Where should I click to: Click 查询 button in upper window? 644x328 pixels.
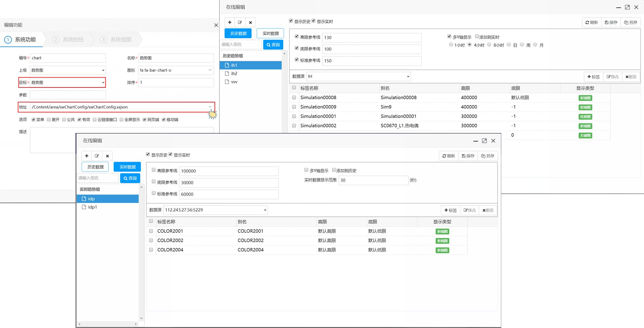(x=273, y=45)
